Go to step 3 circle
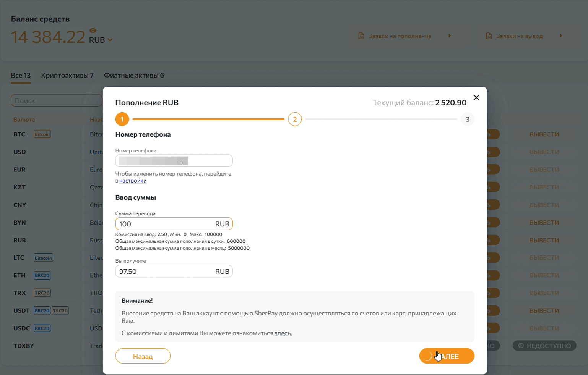588x375 pixels. 467,119
